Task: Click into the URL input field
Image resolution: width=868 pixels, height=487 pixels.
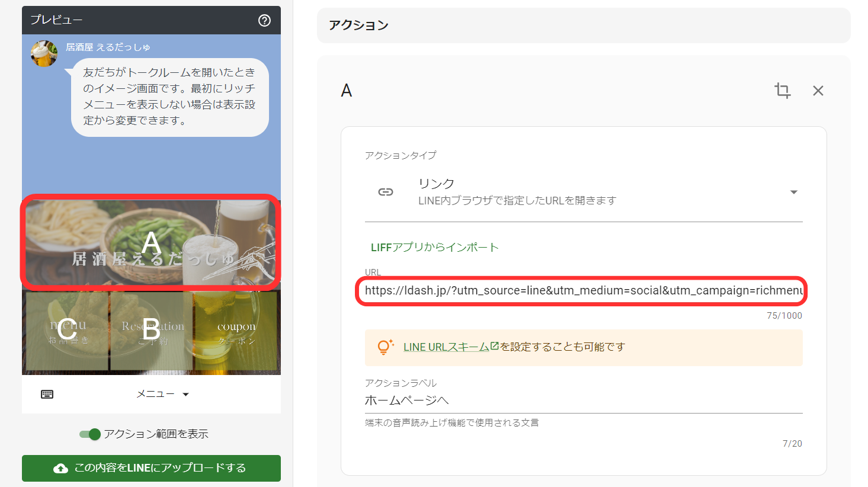Action: pos(583,290)
